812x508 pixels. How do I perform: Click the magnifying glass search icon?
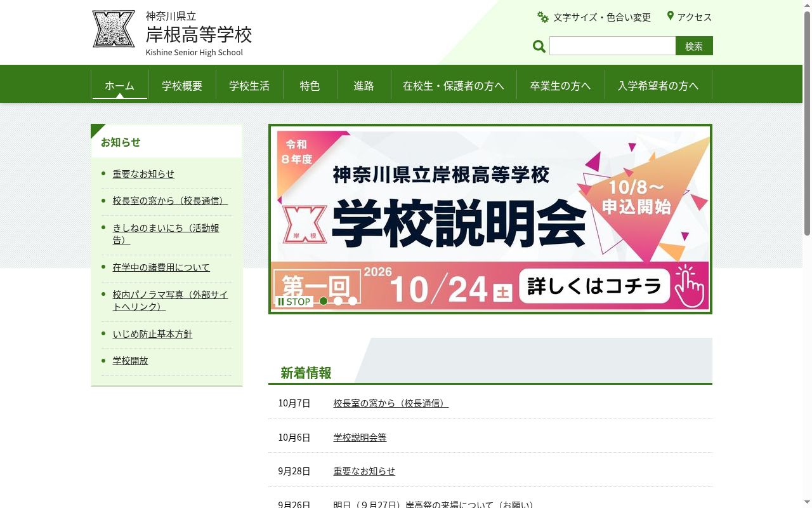(539, 46)
